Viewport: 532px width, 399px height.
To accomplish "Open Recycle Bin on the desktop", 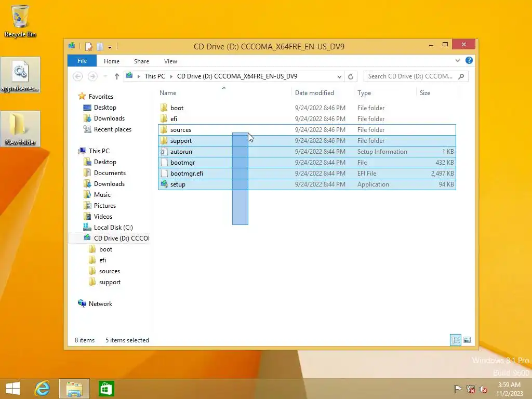I will pyautogui.click(x=20, y=21).
